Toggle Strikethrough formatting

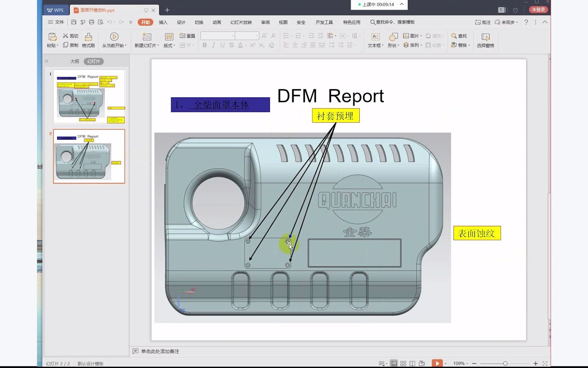(231, 45)
